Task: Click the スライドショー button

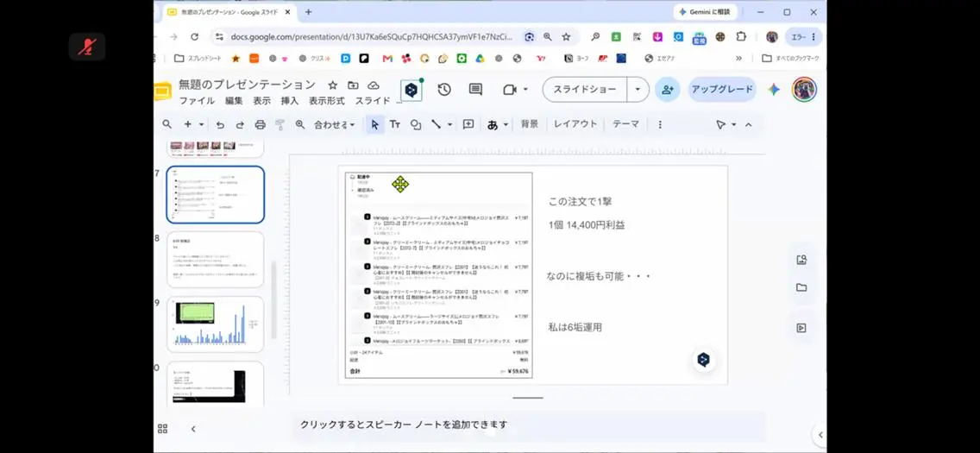Action: point(585,90)
